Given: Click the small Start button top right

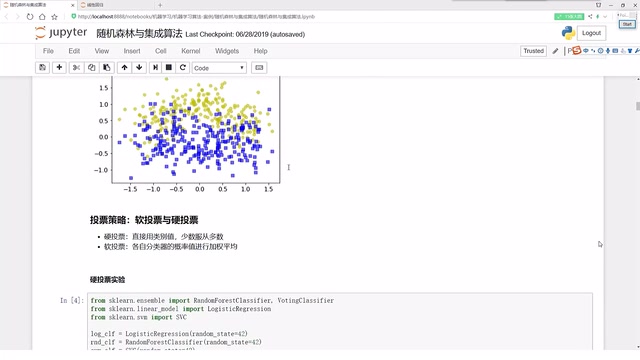Looking at the screenshot, I should coord(627,24).
